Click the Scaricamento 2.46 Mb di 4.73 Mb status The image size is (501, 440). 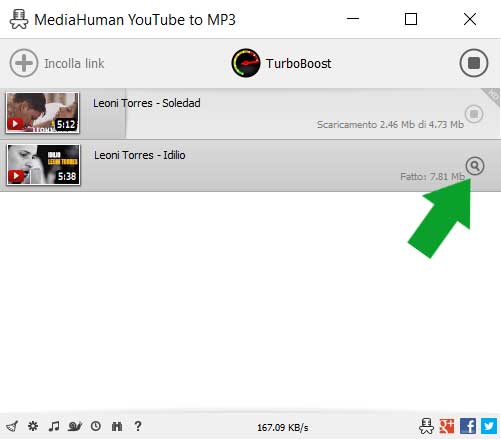[390, 125]
